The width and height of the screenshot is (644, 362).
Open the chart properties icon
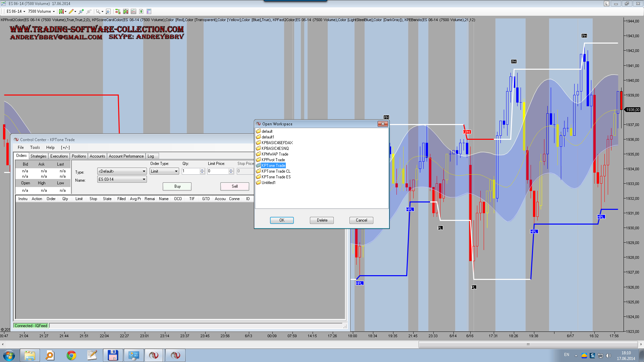[149, 11]
